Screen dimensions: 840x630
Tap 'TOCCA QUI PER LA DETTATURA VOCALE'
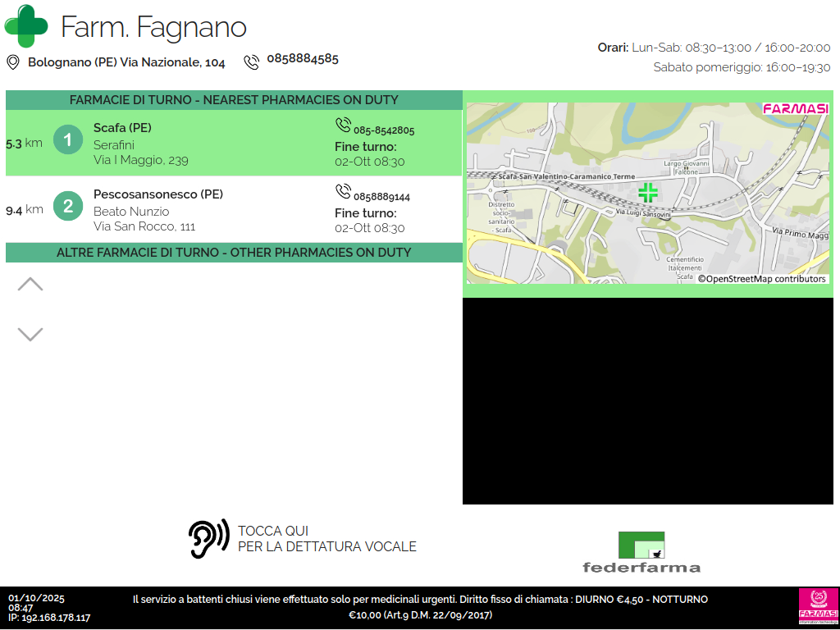pos(326,539)
